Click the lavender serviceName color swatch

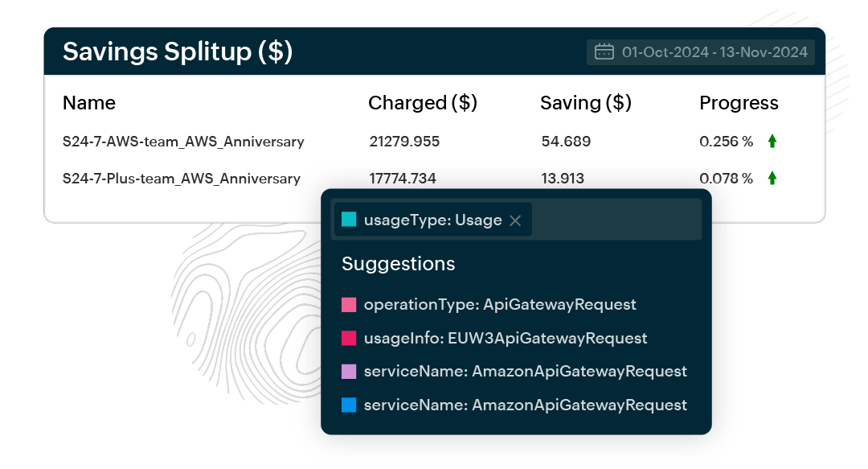pos(349,372)
